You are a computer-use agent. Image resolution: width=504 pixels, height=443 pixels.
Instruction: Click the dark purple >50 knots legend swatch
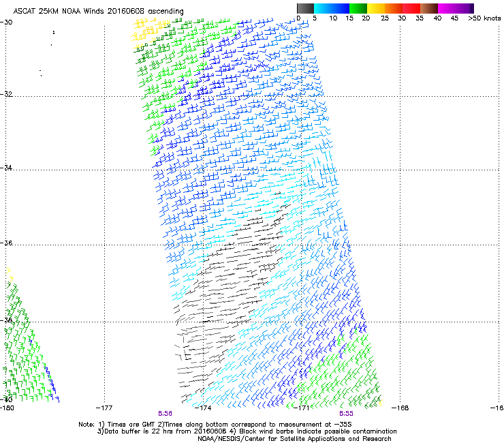[x=472, y=8]
